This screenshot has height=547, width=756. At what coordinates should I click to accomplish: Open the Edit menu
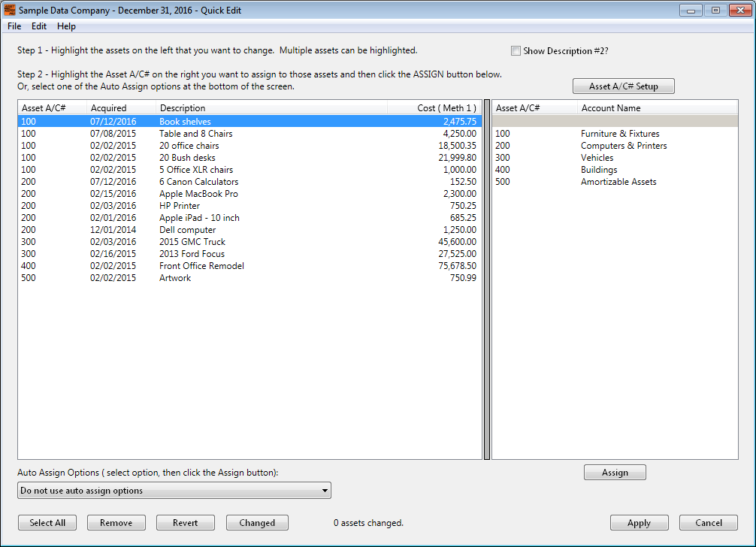[x=39, y=26]
